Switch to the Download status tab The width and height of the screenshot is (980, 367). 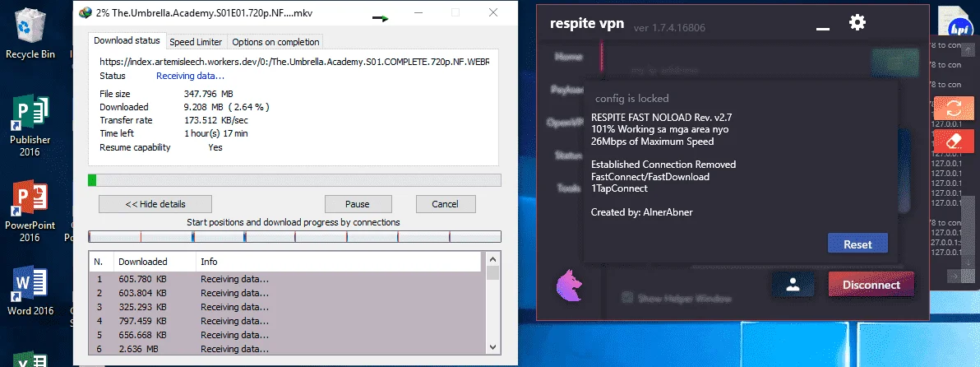[127, 40]
